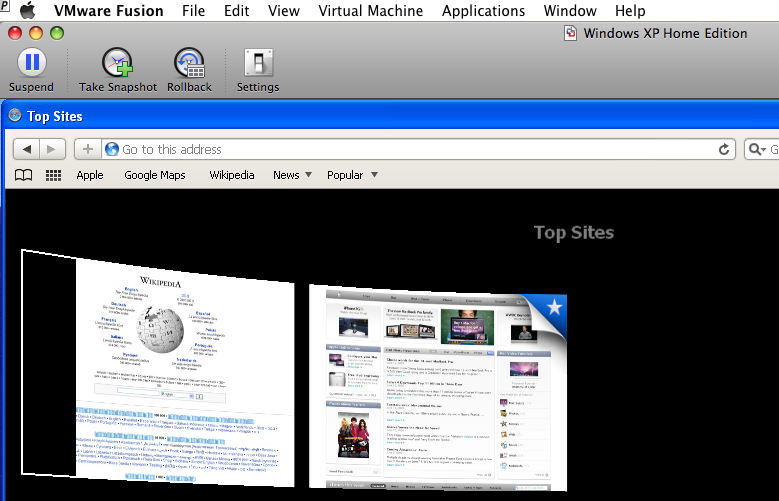The width and height of the screenshot is (779, 501).
Task: Click the Windows XP Home Edition title icon
Action: click(570, 33)
